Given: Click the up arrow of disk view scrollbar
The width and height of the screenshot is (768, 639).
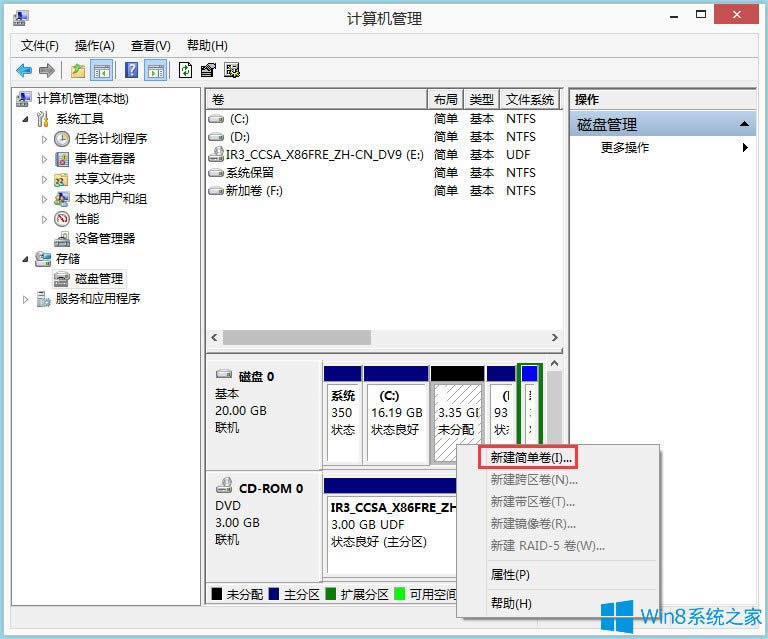Looking at the screenshot, I should coord(554,363).
